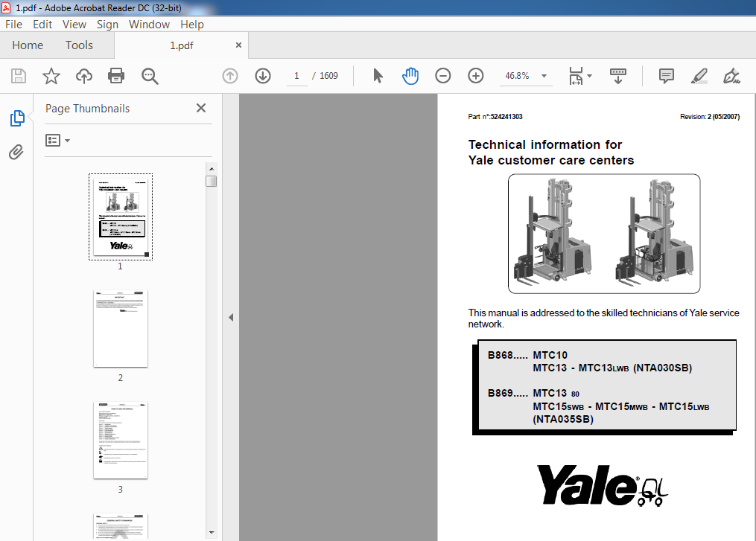Choose the Selection arrow tool
The width and height of the screenshot is (756, 541).
point(378,76)
